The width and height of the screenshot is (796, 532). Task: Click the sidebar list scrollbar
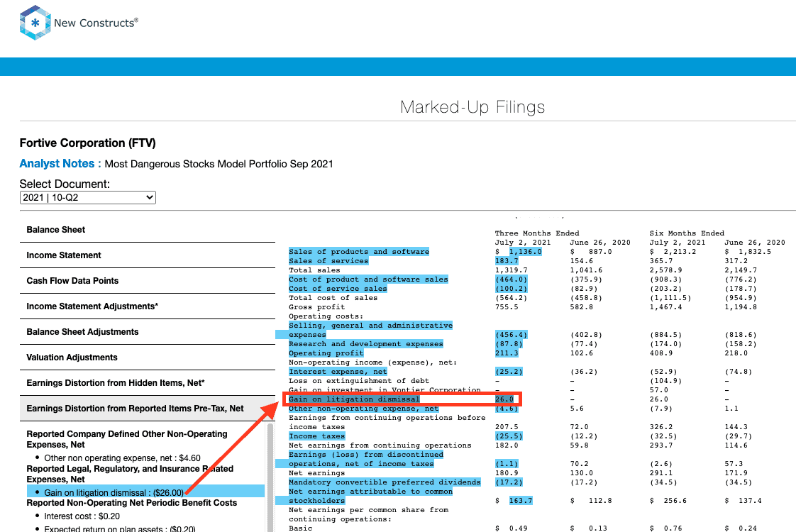point(270,477)
